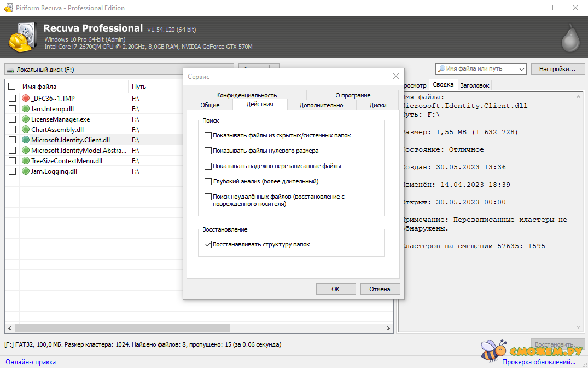Viewport: 588px width, 368px height.
Task: Open the О программе tab
Action: tap(352, 95)
